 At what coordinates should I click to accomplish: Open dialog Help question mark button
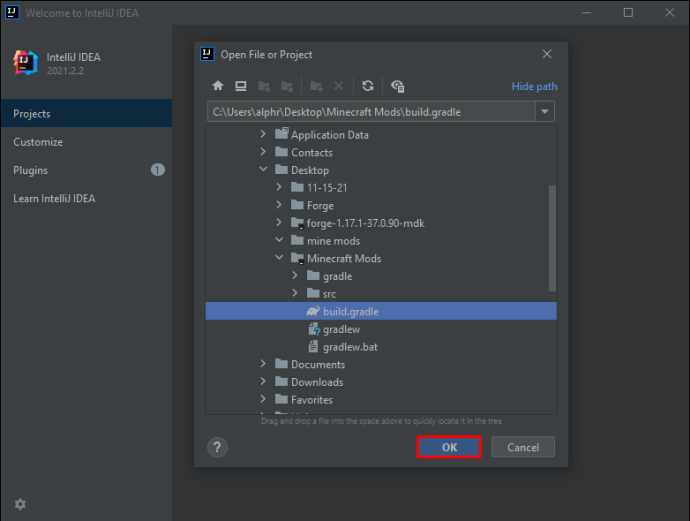217,447
